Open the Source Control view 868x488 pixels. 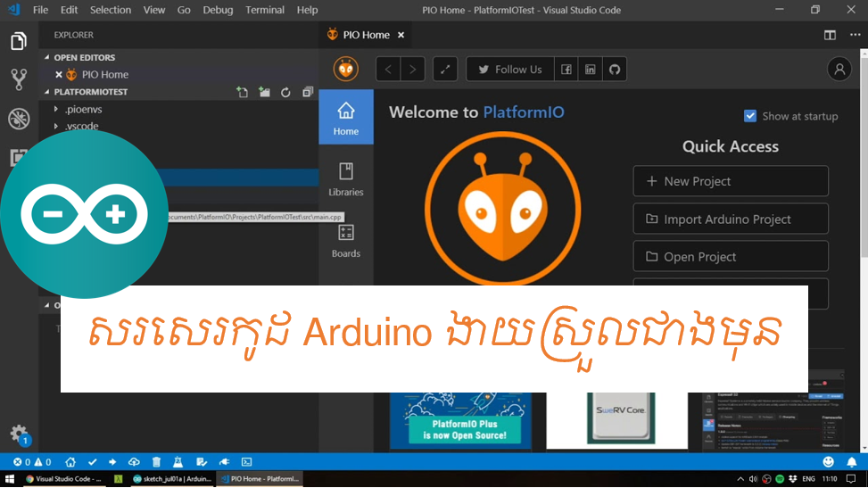click(18, 79)
